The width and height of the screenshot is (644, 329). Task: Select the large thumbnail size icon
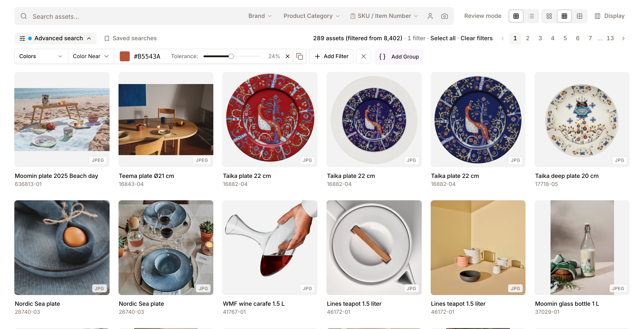click(x=580, y=16)
